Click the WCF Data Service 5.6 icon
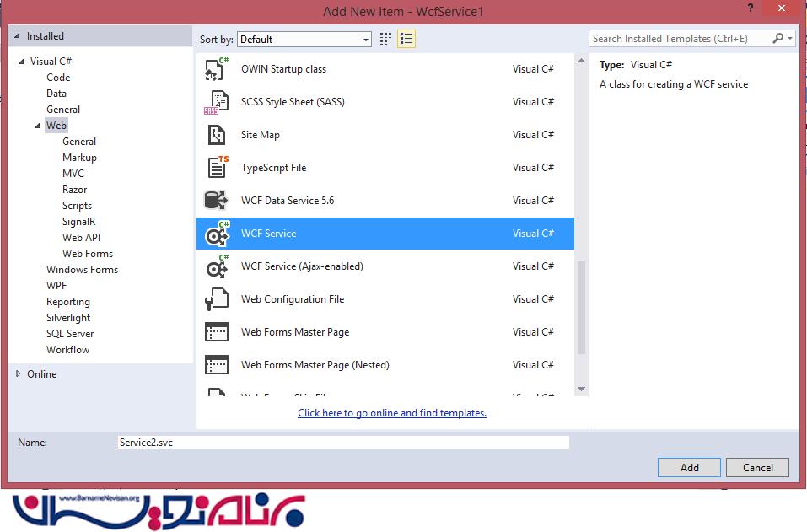Viewport: 807px width, 532px height. 217,201
